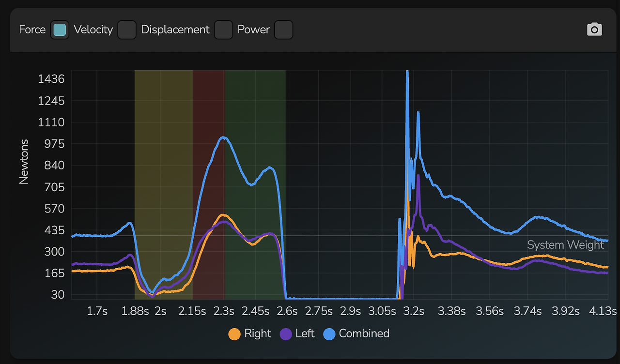Click the Left legend label
Screen dimensions: 620x364
tap(305, 334)
